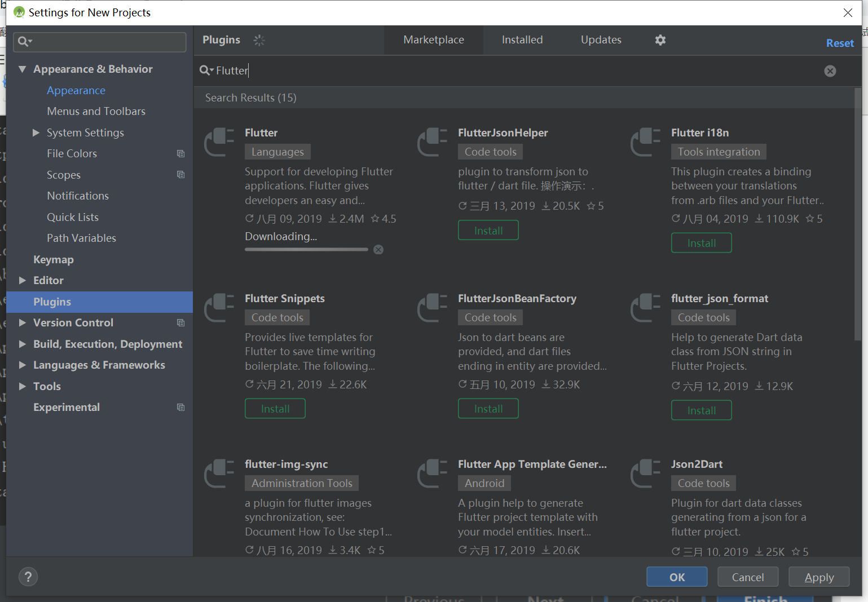Image resolution: width=868 pixels, height=602 pixels.
Task: Expand the Tools section
Action: point(23,386)
